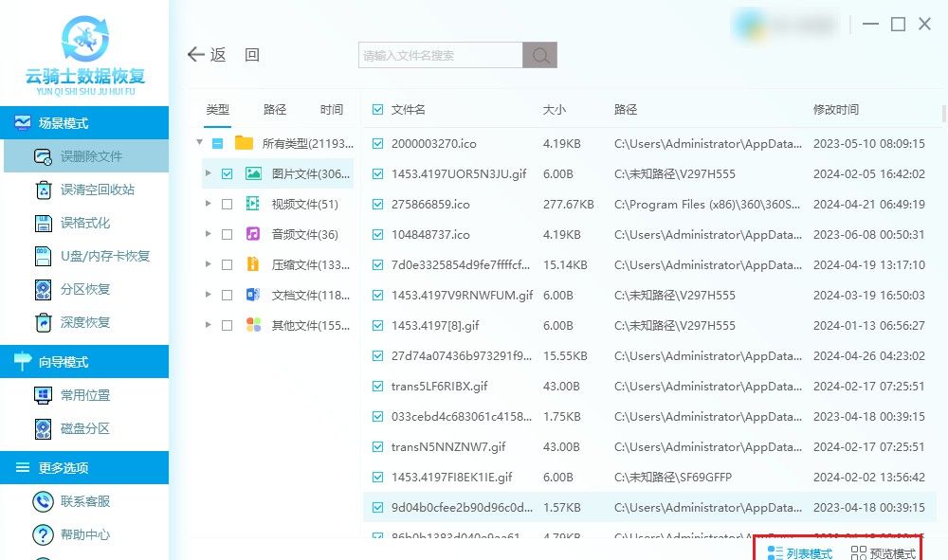Select the file 104848737.ico
Screen dimensions: 948x560
pos(430,234)
